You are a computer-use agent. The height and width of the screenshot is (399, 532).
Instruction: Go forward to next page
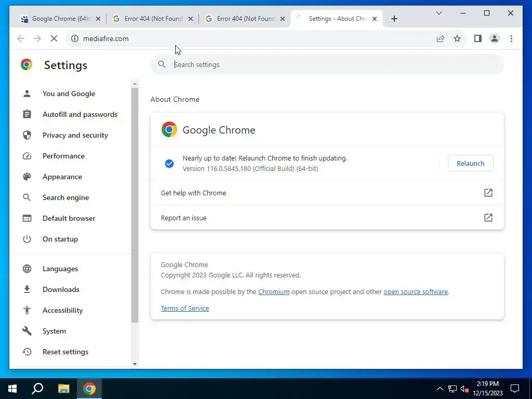pyautogui.click(x=37, y=38)
